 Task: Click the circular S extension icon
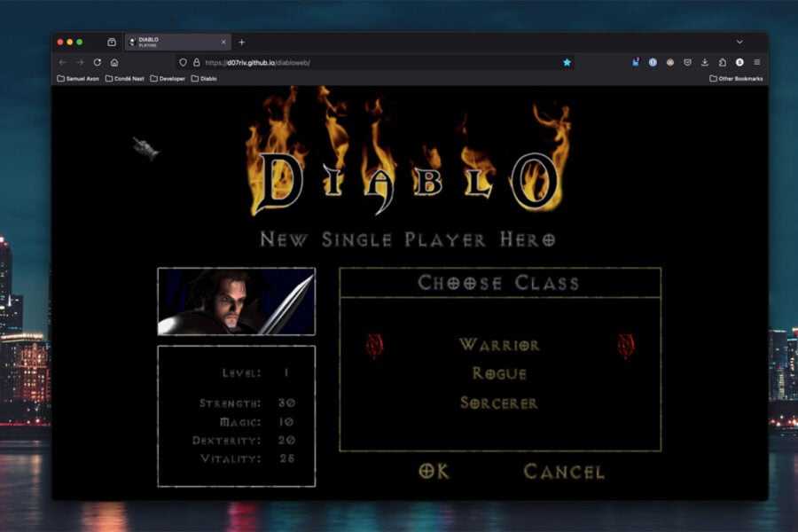739,63
